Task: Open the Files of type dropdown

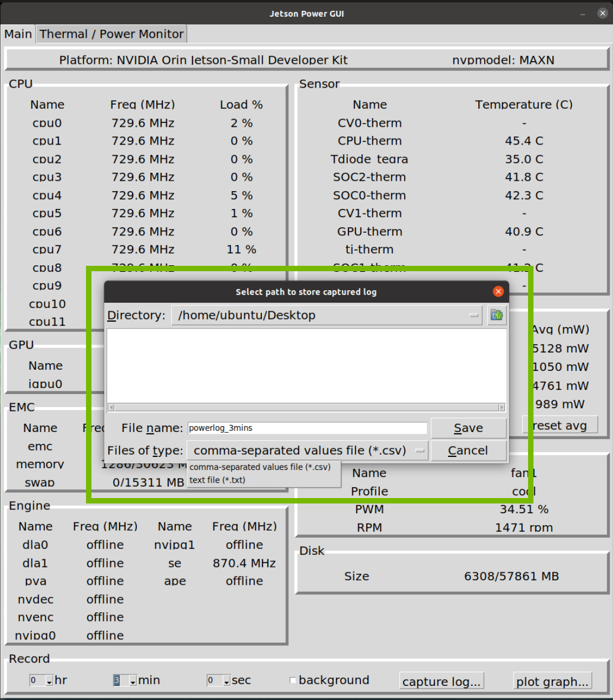Action: (420, 450)
